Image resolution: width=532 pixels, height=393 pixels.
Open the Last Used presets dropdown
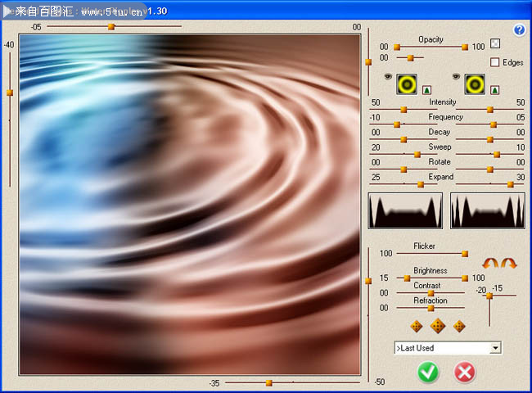pos(494,348)
